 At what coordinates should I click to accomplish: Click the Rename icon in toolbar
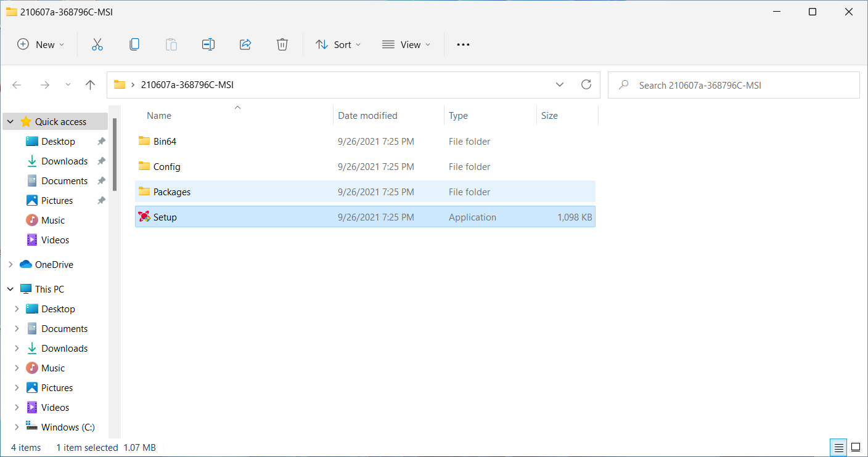(208, 44)
